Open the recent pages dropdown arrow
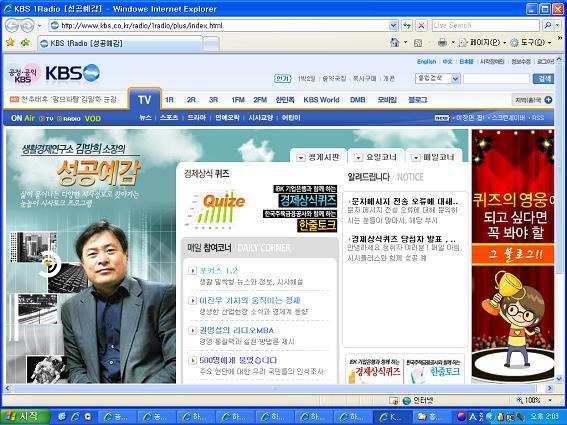Screen dimensions: 567x425 [39, 26]
